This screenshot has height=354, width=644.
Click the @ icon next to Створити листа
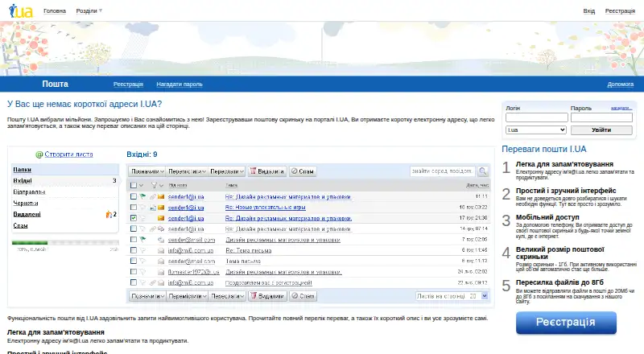pyautogui.click(x=39, y=154)
